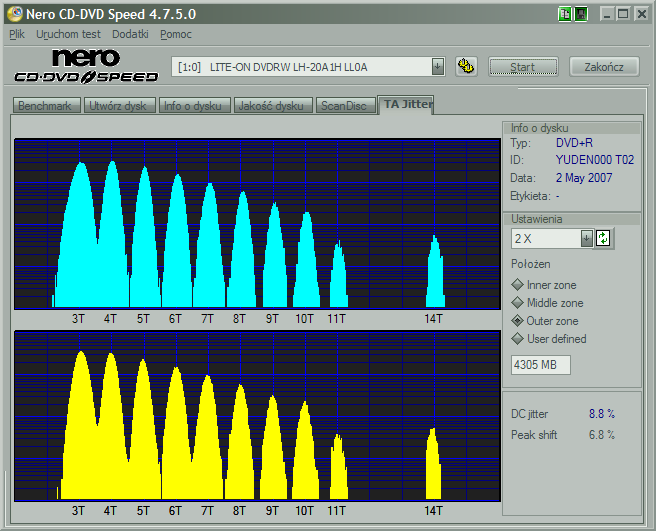656x531 pixels.
Task: Select the Inner zone option
Action: [x=544, y=285]
